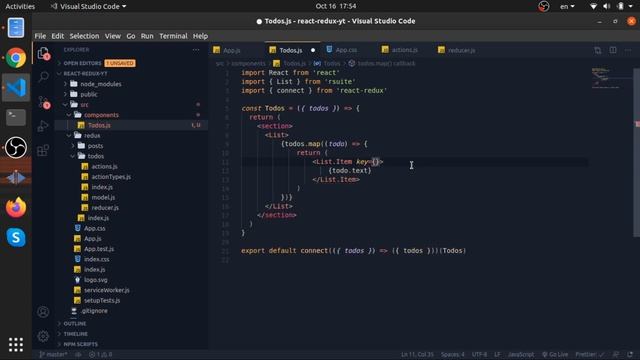The width and height of the screenshot is (640, 360).
Task: Open the Source Control view
Action: coord(43,101)
